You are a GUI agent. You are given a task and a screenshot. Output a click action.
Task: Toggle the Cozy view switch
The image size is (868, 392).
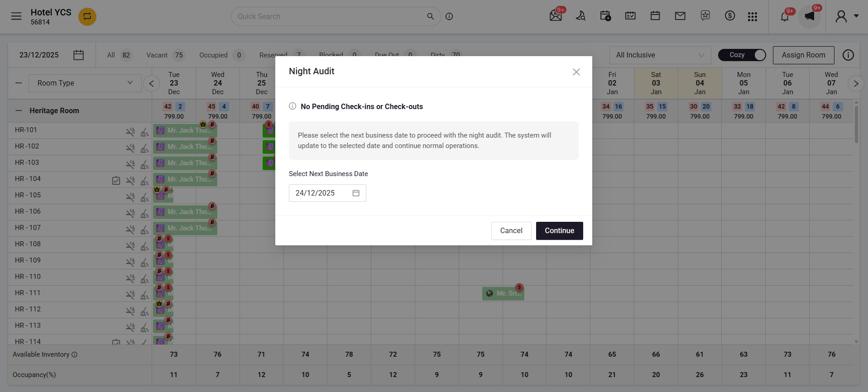742,55
